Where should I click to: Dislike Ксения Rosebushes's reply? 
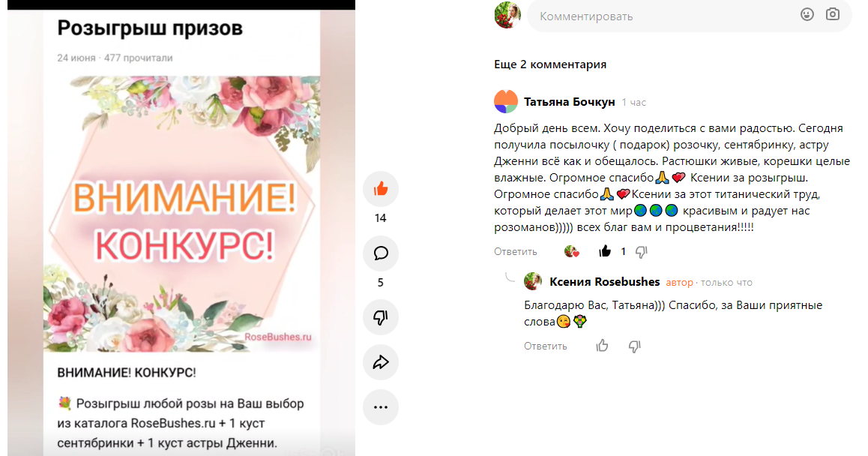(634, 346)
